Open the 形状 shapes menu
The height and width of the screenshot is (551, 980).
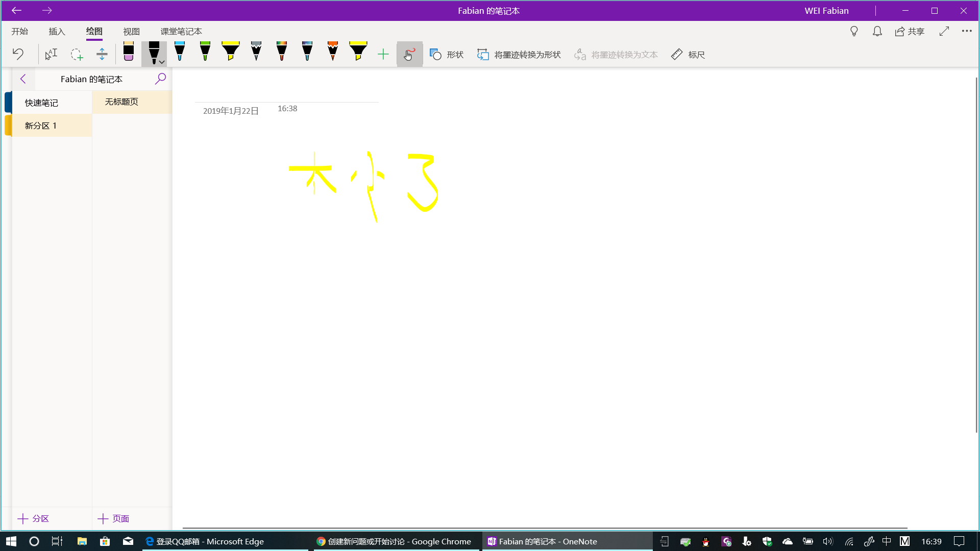pyautogui.click(x=447, y=54)
